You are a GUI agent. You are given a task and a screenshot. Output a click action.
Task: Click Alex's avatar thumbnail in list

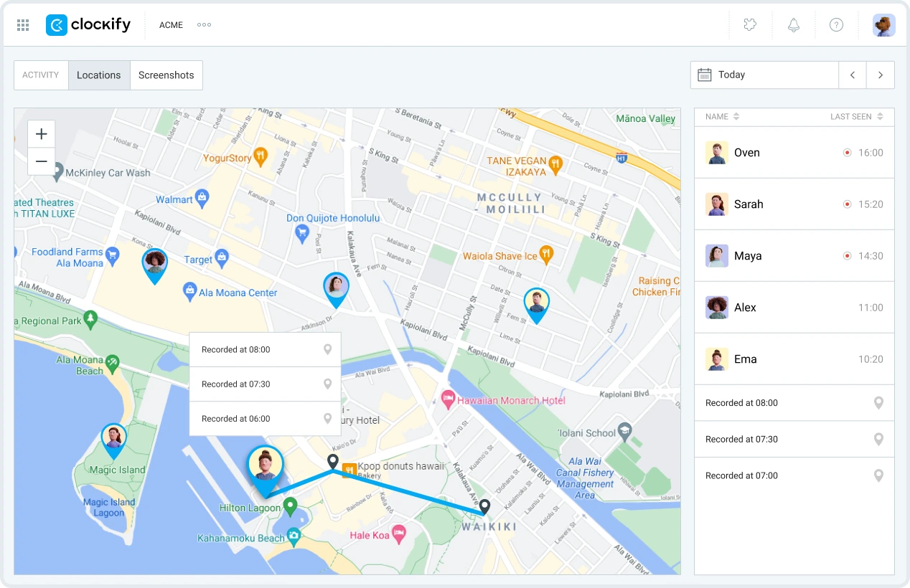pyautogui.click(x=717, y=308)
